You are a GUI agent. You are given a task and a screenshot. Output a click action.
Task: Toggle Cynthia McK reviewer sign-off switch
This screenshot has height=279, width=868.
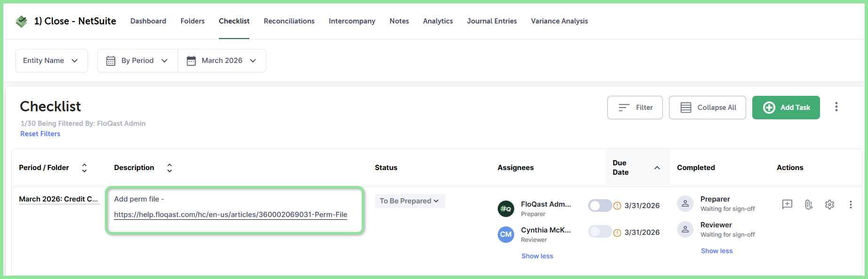(x=600, y=232)
